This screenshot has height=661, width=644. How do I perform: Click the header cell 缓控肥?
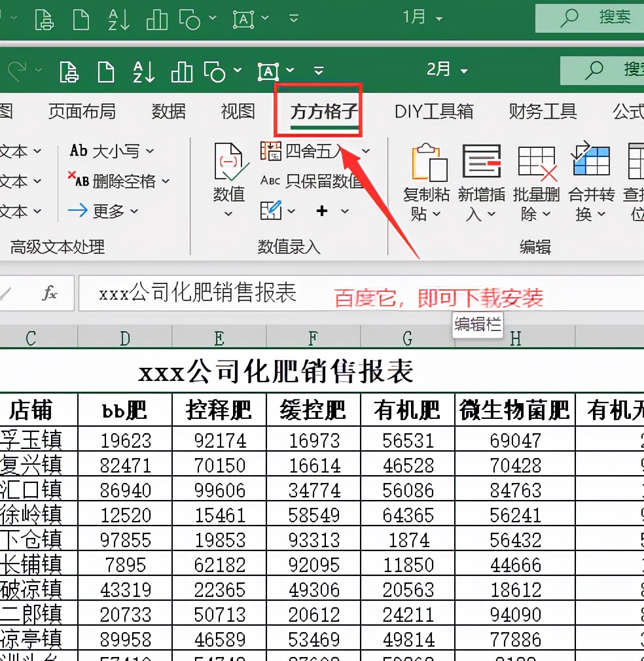point(313,410)
